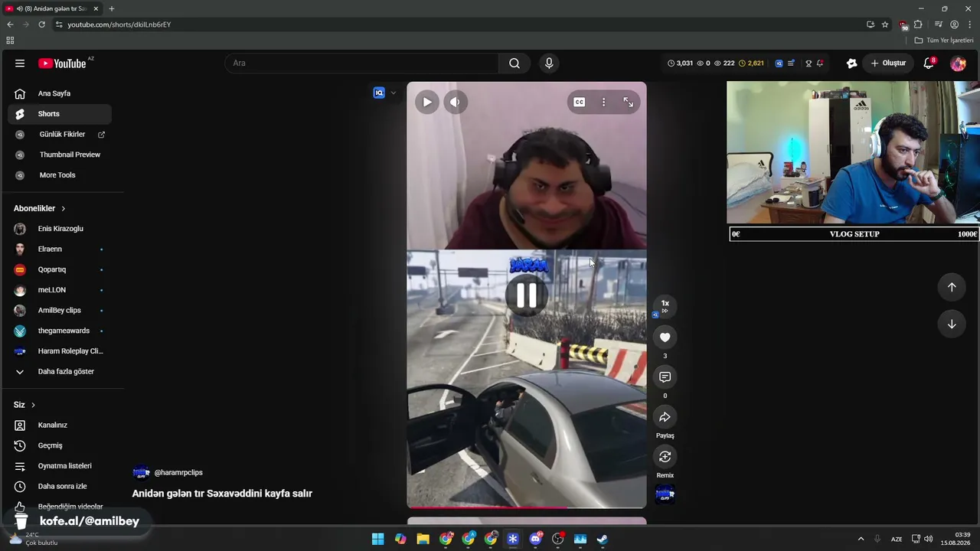This screenshot has width=980, height=551.
Task: Click the search magnifier button
Action: coord(514,64)
